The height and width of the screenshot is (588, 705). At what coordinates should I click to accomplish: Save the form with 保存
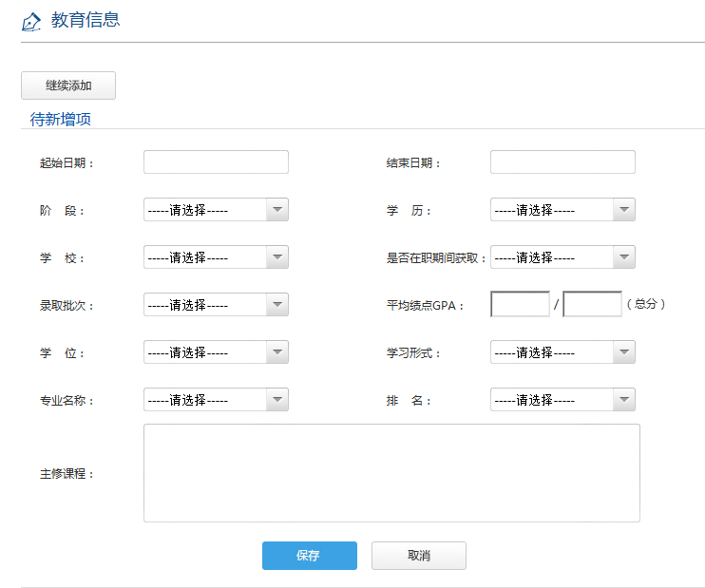click(x=310, y=556)
